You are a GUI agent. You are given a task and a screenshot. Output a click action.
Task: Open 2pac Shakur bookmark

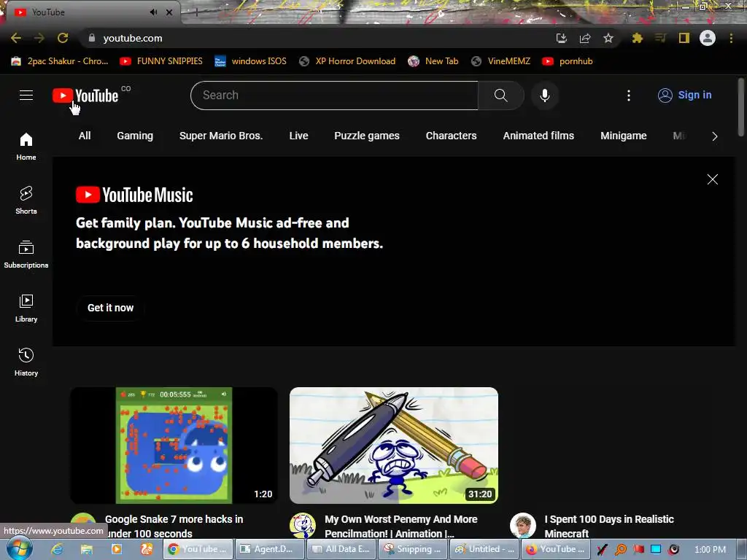(60, 61)
